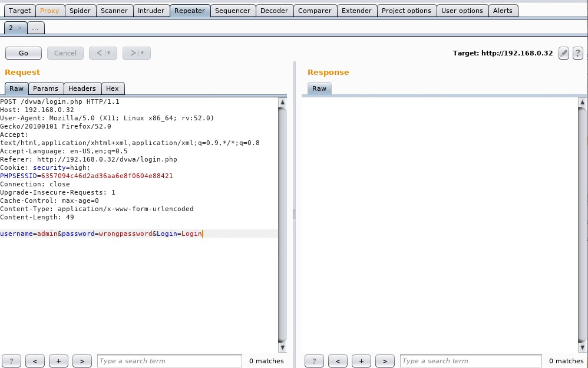Go to previous match in response search
Screen dimensions: 588x368
click(338, 361)
